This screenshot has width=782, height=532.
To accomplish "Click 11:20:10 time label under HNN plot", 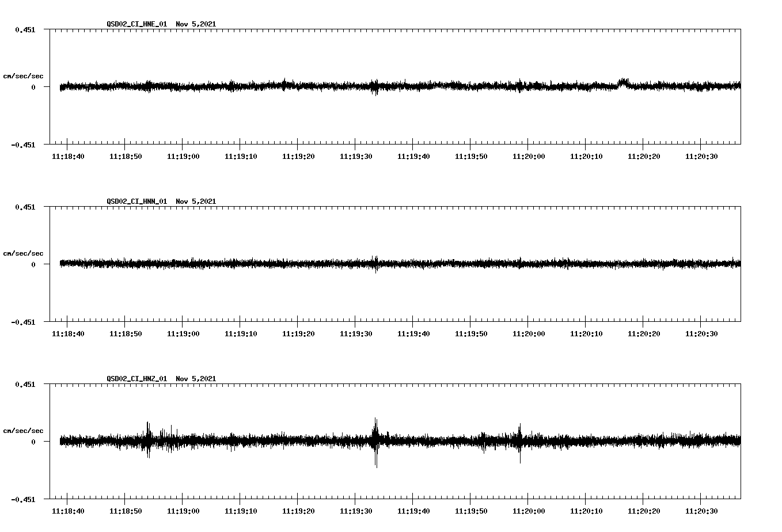I will click(x=586, y=334).
